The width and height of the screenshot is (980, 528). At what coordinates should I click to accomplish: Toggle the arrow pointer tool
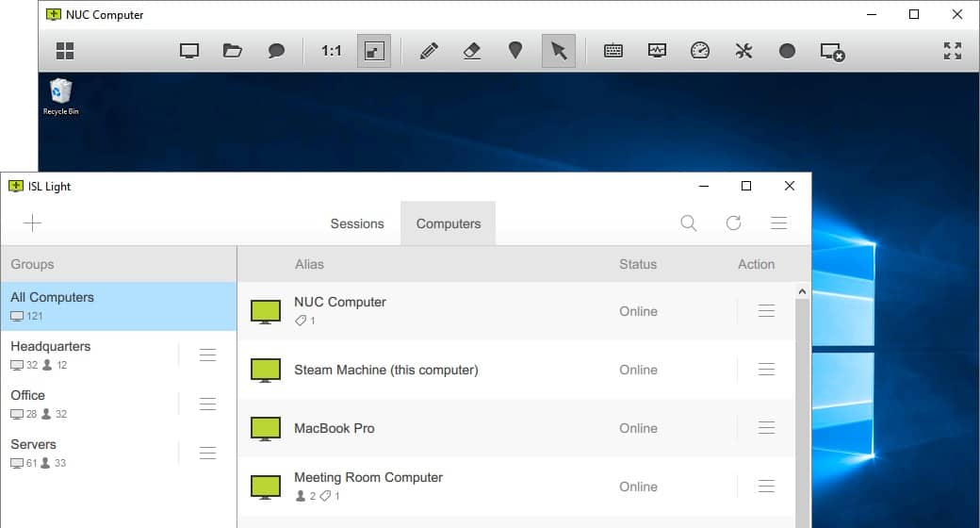tap(558, 51)
